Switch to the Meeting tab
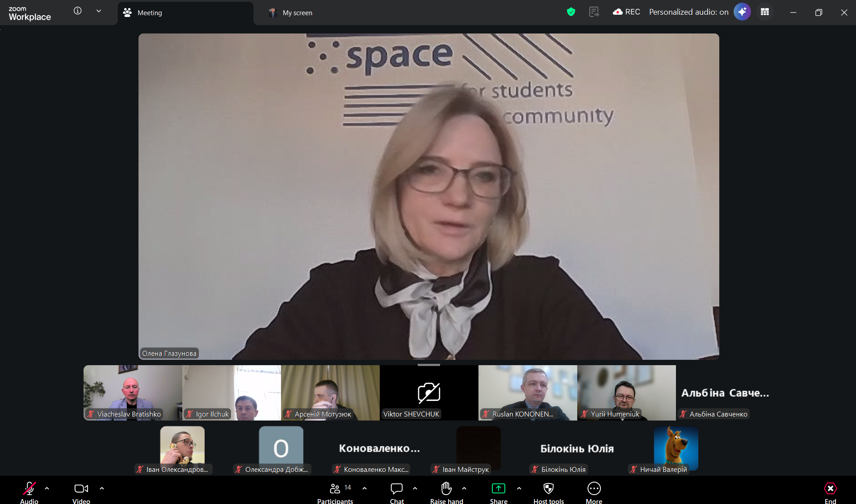The image size is (856, 504). [x=185, y=13]
